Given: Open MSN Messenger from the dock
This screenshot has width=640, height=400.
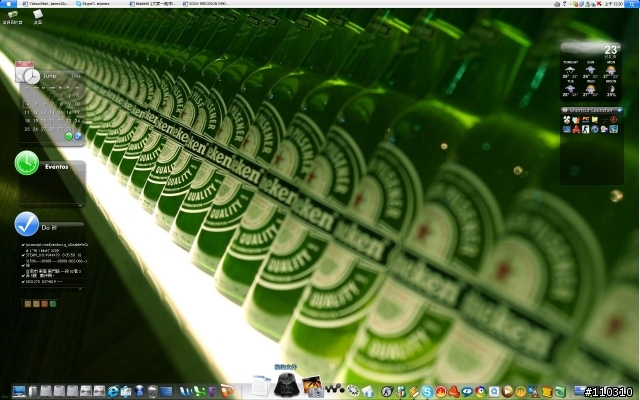Looking at the screenshot, I should (400, 392).
